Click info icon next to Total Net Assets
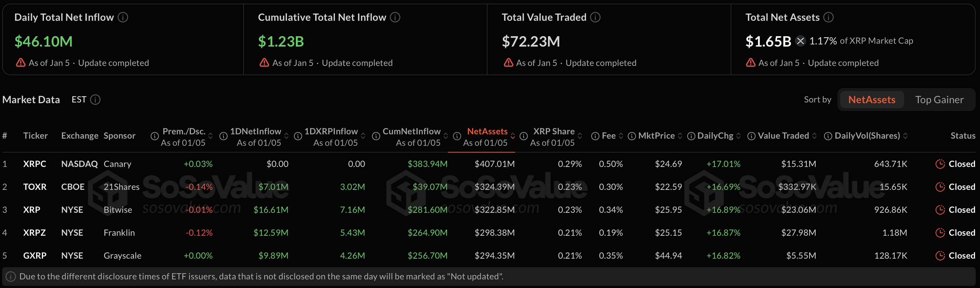This screenshot has width=980, height=288. [828, 17]
